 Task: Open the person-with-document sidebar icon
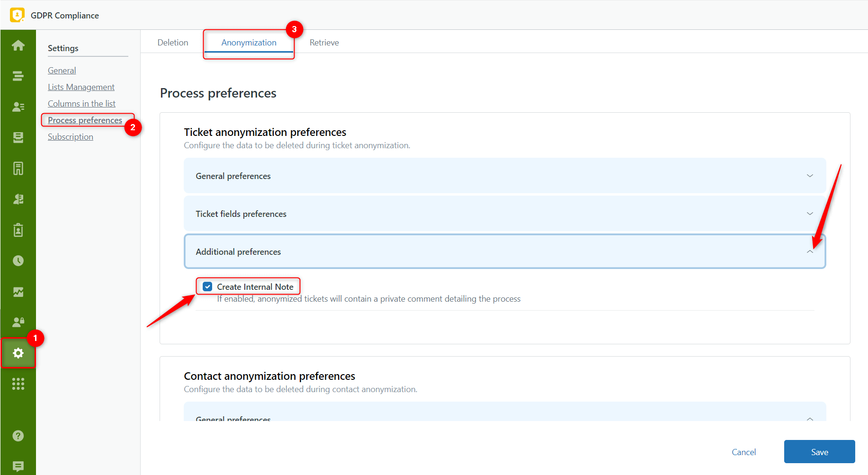pyautogui.click(x=18, y=199)
